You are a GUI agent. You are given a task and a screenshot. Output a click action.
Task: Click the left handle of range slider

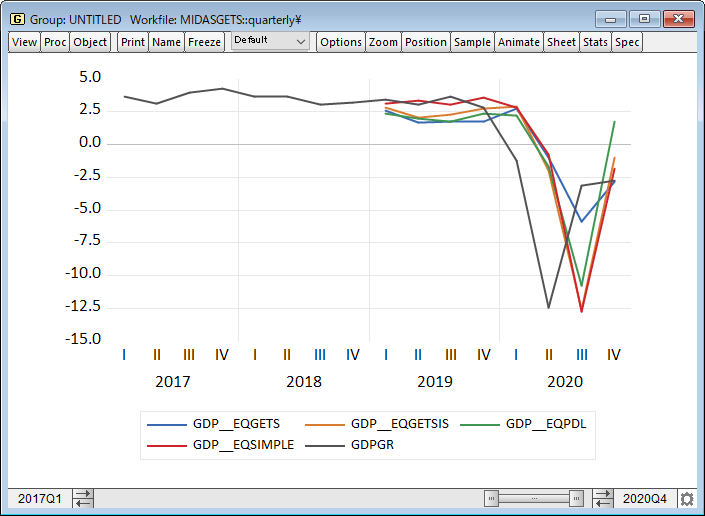click(491, 498)
